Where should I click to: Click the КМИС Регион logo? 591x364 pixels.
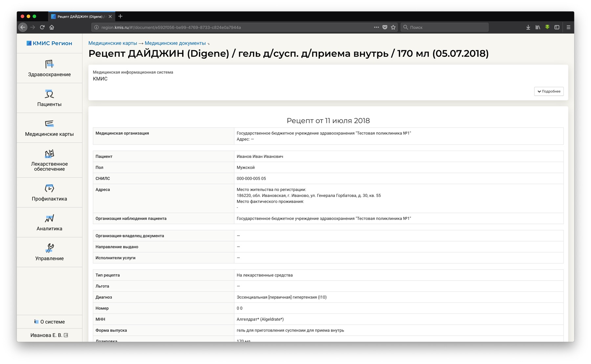[49, 43]
